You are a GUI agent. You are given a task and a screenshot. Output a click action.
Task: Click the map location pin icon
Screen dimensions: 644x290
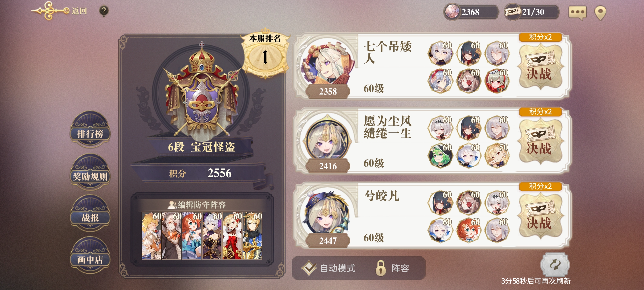tap(600, 13)
